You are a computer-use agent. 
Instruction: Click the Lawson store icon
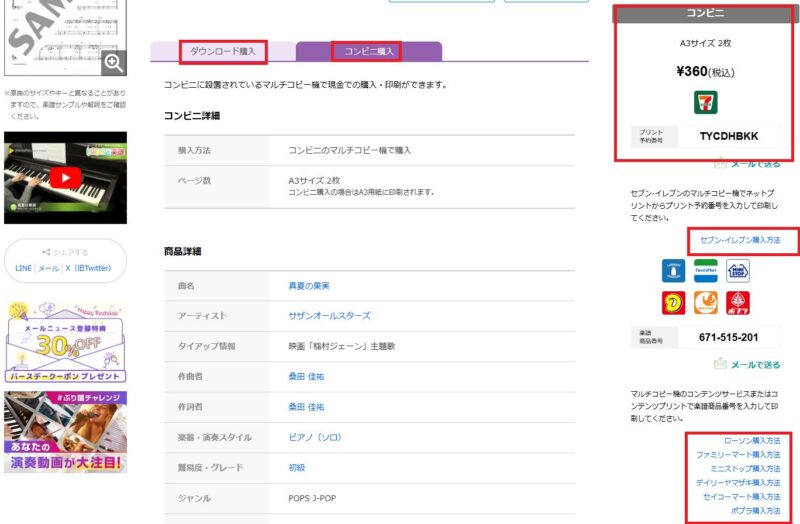[x=675, y=270]
